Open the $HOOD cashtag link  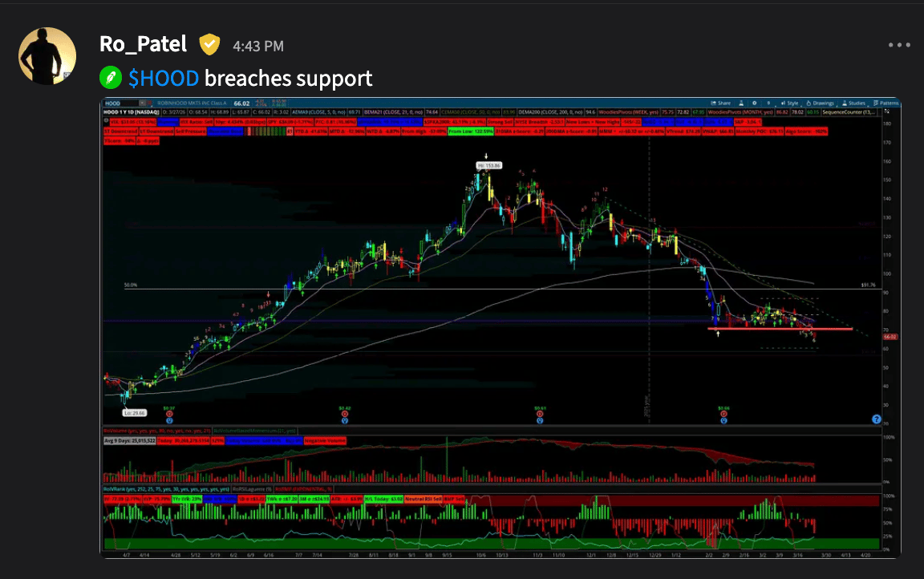pyautogui.click(x=164, y=78)
